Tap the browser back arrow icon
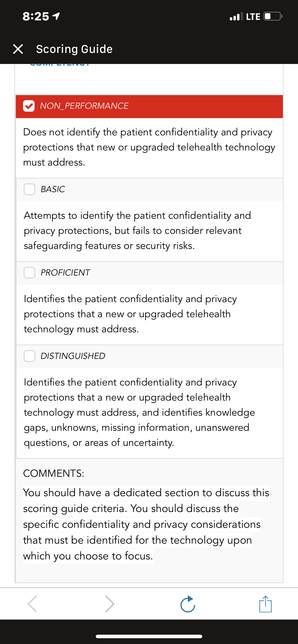This screenshot has height=644, width=298. point(33,604)
